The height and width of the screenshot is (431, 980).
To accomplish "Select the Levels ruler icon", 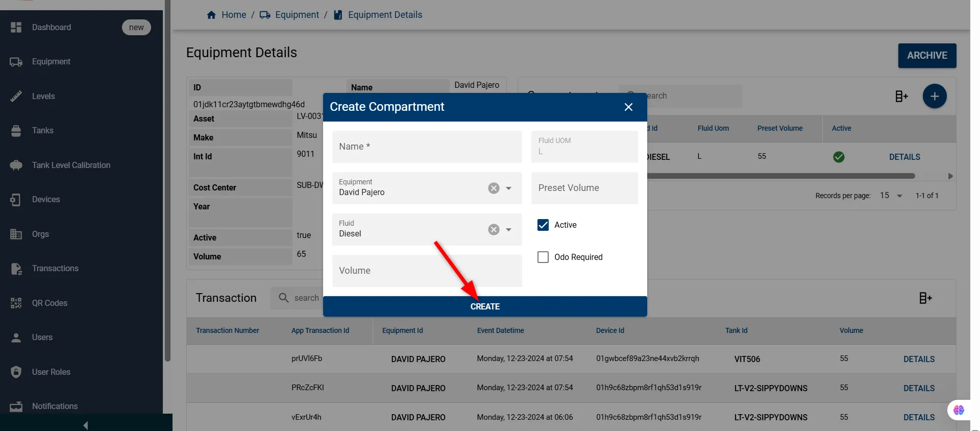I will [16, 96].
